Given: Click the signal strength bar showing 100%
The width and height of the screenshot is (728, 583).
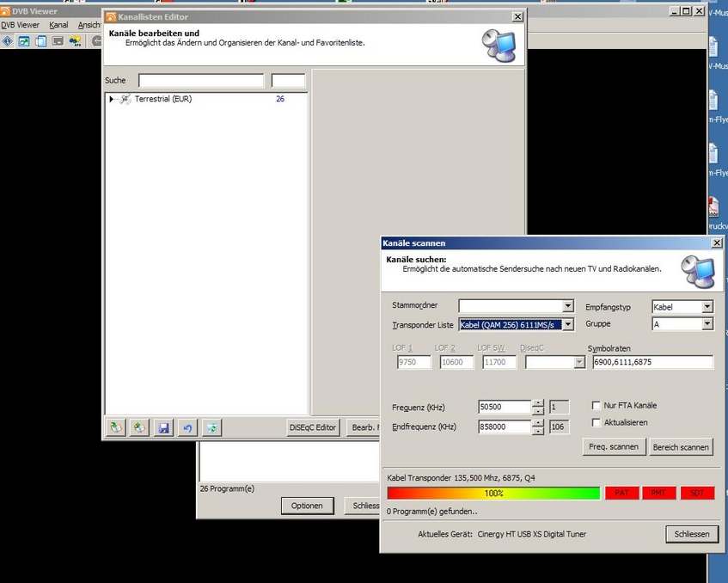Looking at the screenshot, I should 493,494.
